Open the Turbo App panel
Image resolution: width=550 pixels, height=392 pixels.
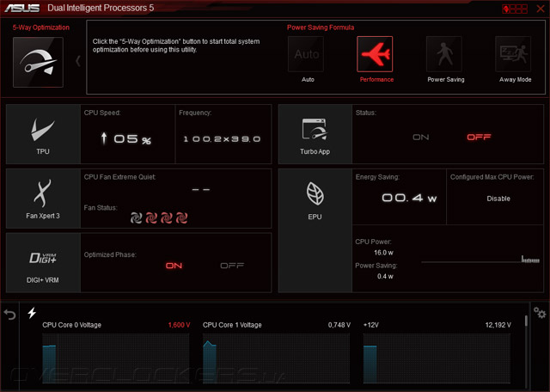point(315,134)
